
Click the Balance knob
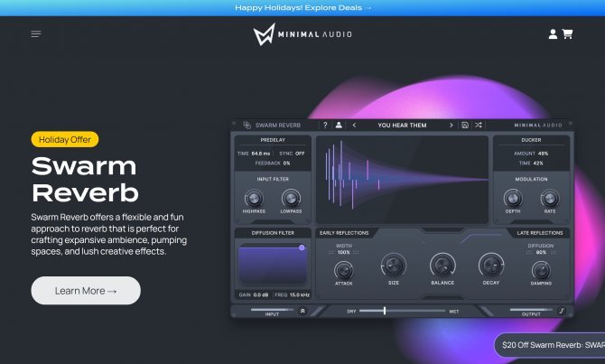coord(442,266)
